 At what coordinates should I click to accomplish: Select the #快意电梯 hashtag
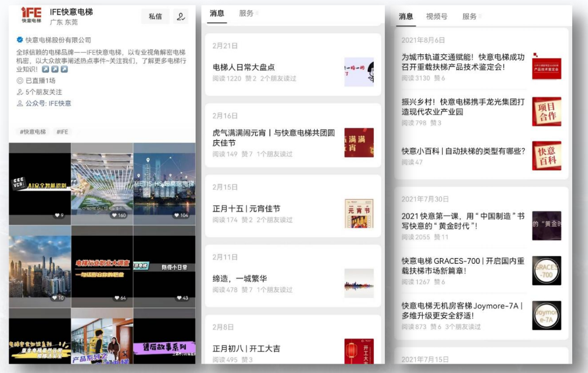pyautogui.click(x=33, y=132)
